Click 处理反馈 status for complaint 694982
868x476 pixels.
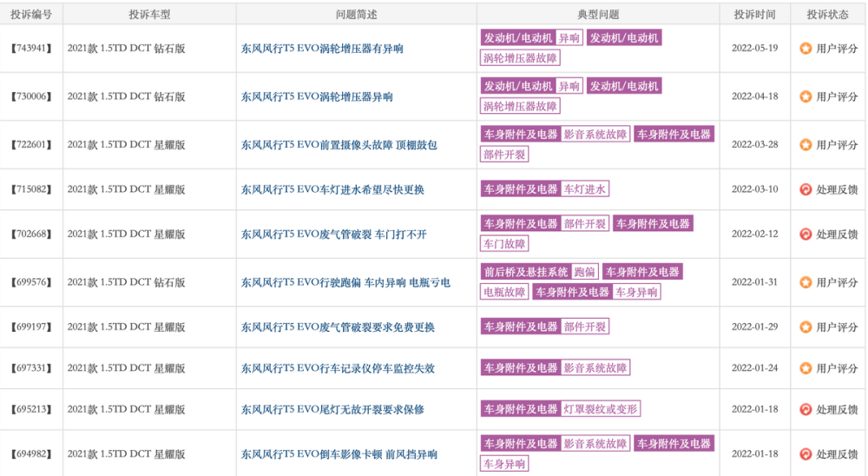[837, 454]
